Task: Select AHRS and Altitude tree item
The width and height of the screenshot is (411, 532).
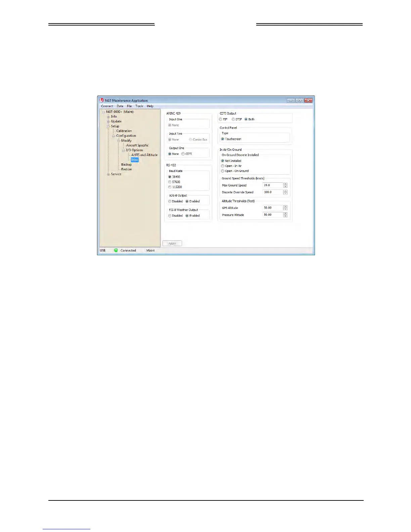Action: [x=144, y=155]
